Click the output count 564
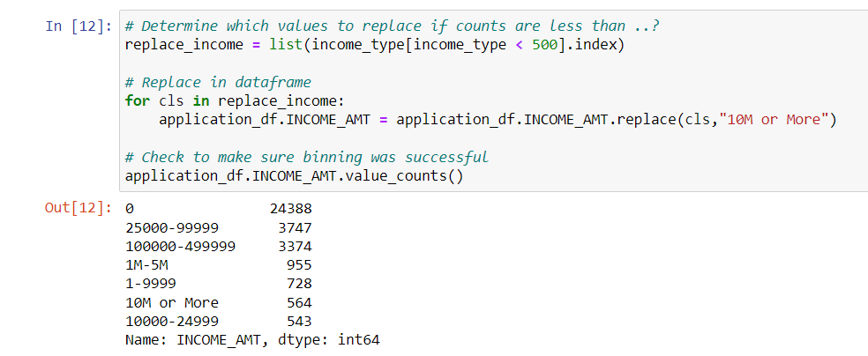Viewport: 868px width, 356px height. coord(300,303)
